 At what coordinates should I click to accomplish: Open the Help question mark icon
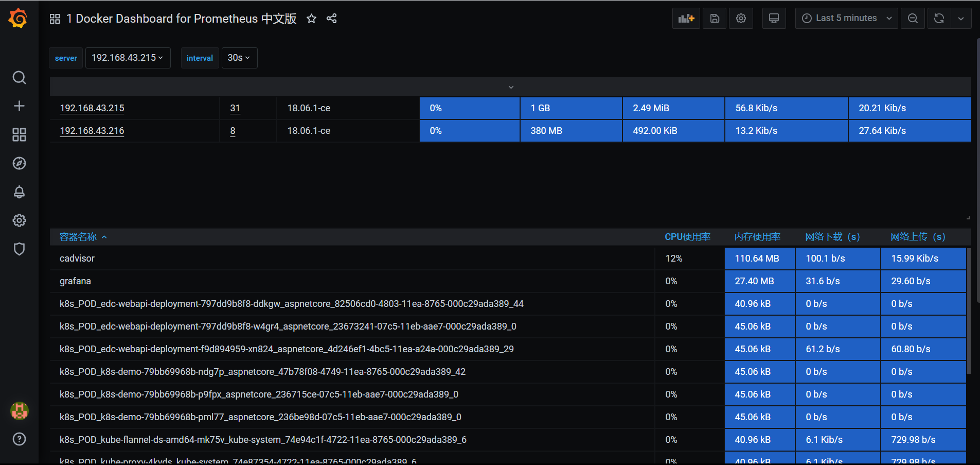click(19, 439)
